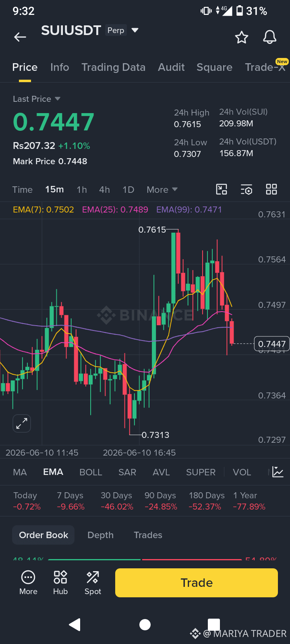Toggle the EMA indicator
The width and height of the screenshot is (290, 644).
[x=53, y=472]
